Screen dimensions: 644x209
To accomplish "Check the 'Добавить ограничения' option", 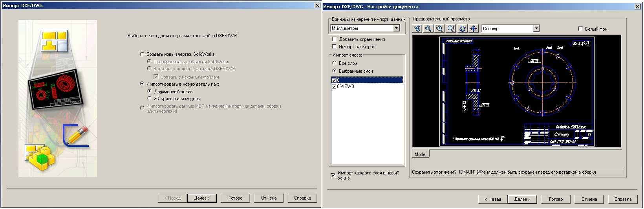I will click(x=335, y=39).
